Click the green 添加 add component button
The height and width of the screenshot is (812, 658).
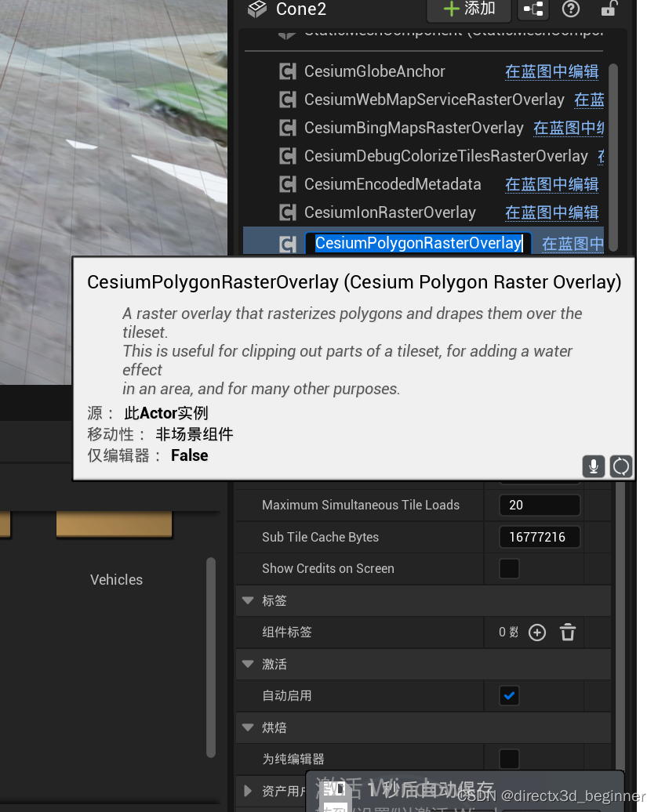pyautogui.click(x=468, y=9)
